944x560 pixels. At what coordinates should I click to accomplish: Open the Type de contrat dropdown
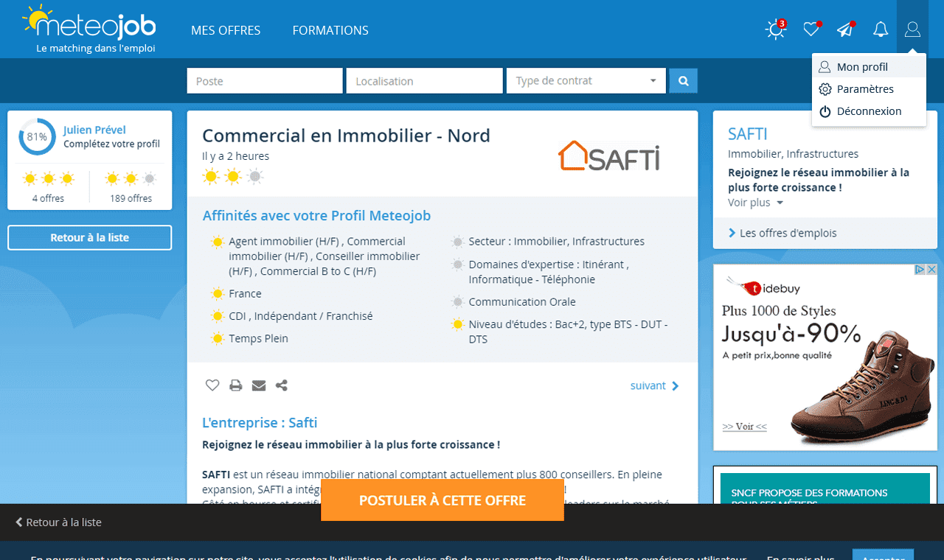click(586, 81)
